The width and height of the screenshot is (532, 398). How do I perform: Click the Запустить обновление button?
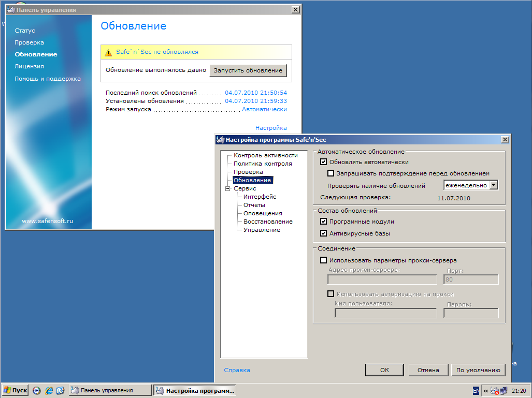point(248,70)
